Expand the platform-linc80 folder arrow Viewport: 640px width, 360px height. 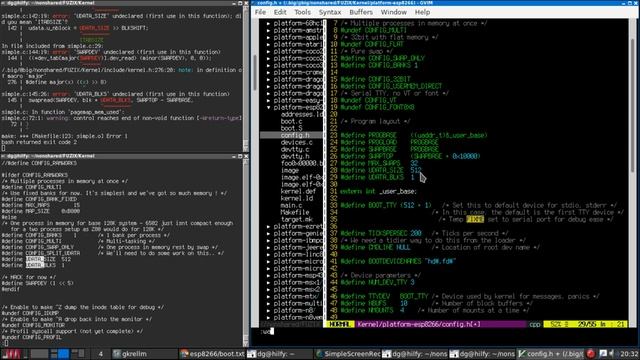coord(268,255)
